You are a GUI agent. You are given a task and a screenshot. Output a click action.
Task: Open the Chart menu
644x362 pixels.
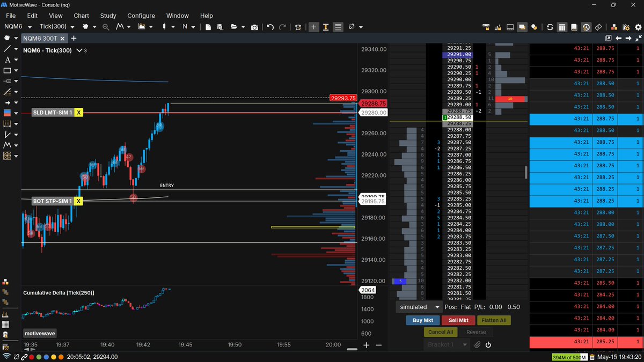pyautogui.click(x=82, y=16)
